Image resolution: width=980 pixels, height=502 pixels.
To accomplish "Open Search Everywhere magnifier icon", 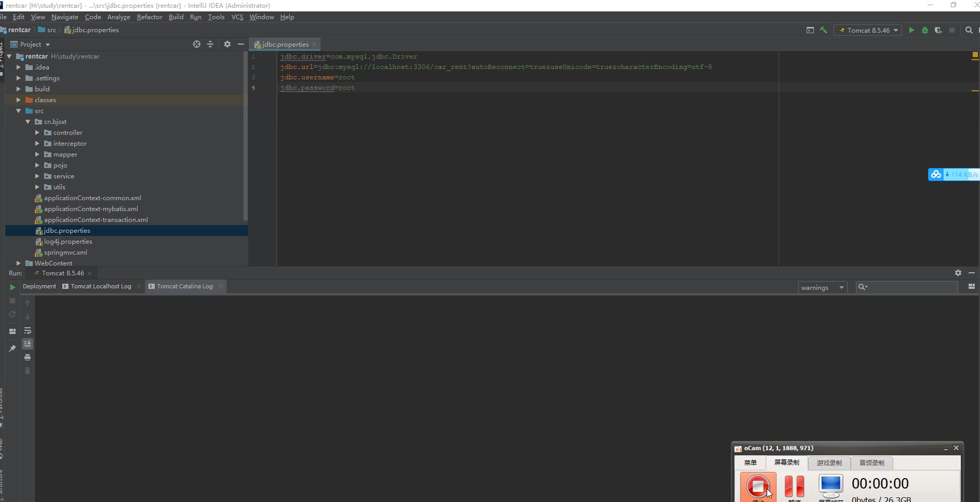I will (x=969, y=30).
